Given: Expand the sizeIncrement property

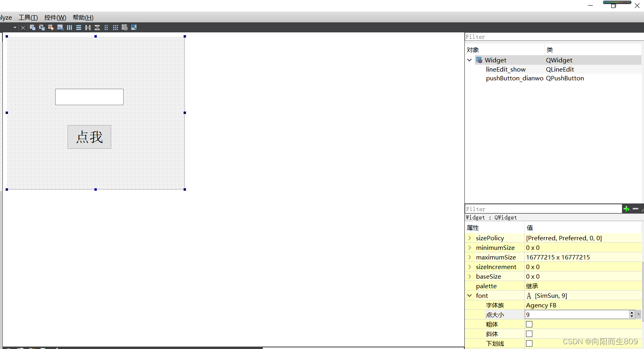Looking at the screenshot, I should coord(470,267).
